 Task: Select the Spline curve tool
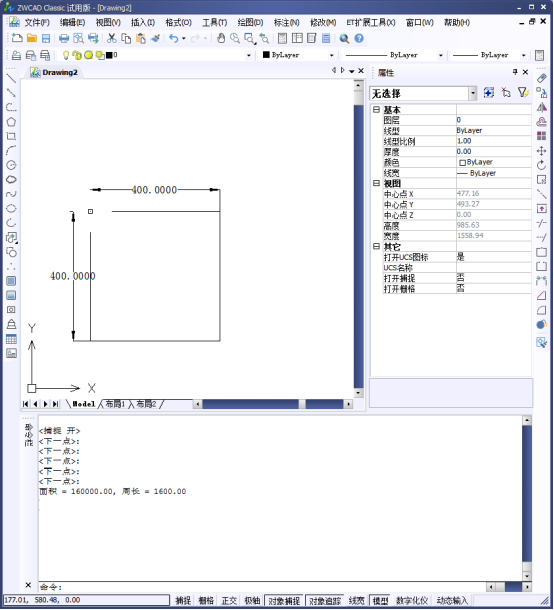pos(11,194)
